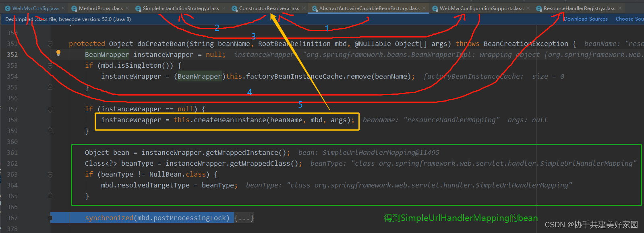Click the @Nullable annotation on line 351

(373, 44)
